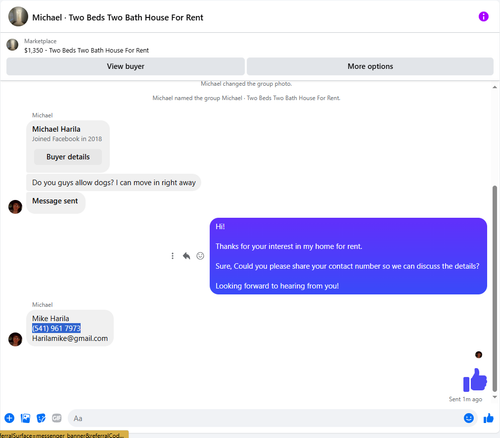Click Michael's avatar beside Message sent
Image resolution: width=500 pixels, height=438 pixels.
15,207
